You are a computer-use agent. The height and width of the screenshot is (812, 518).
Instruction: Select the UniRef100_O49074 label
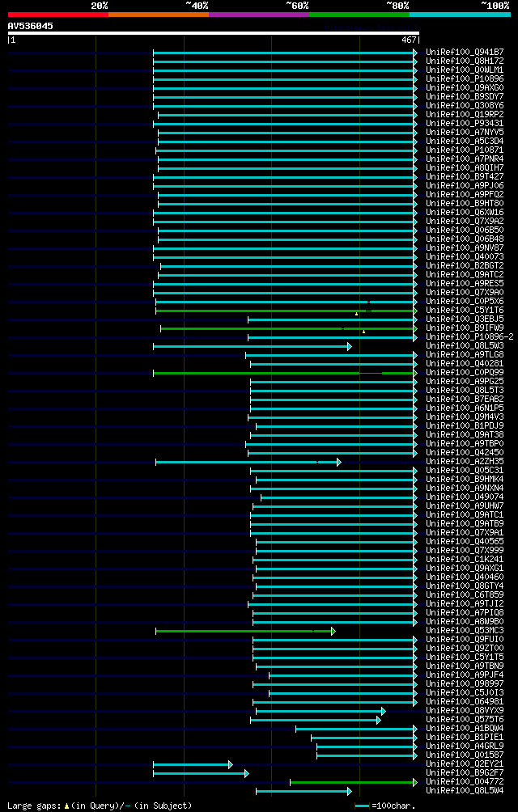(465, 497)
